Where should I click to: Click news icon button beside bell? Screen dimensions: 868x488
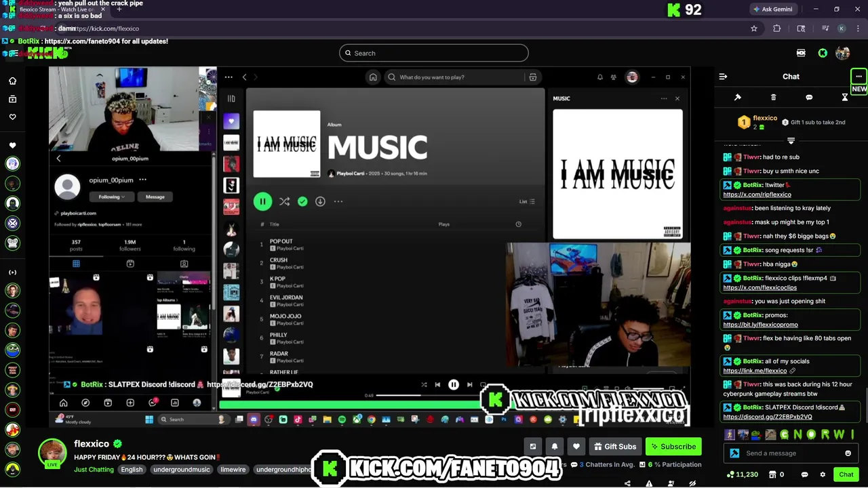[x=533, y=447]
